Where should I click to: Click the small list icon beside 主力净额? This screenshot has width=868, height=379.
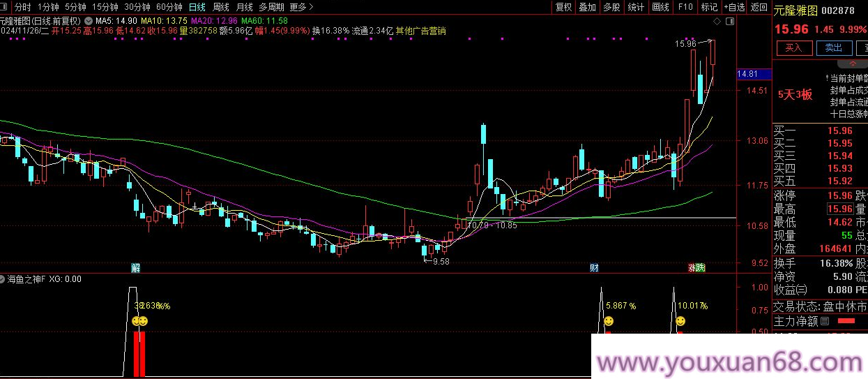coord(825,321)
